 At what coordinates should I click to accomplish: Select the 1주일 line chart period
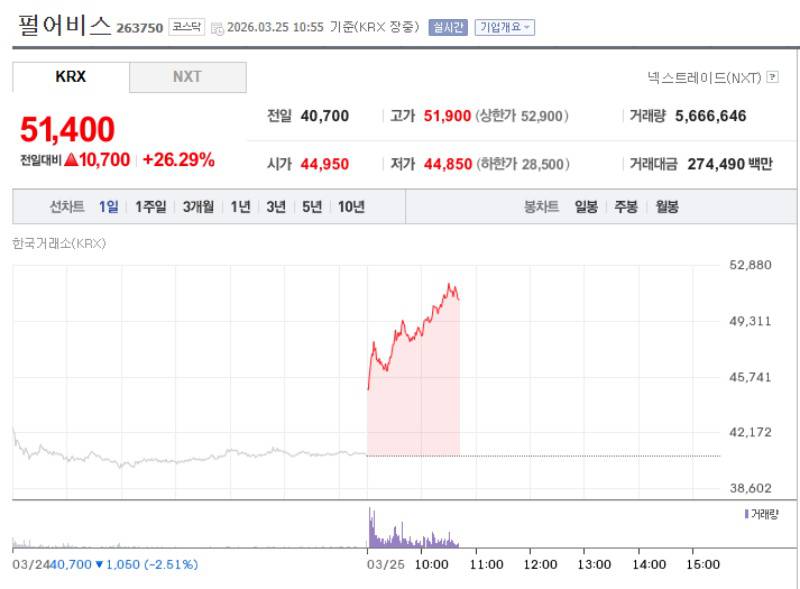[x=151, y=207]
